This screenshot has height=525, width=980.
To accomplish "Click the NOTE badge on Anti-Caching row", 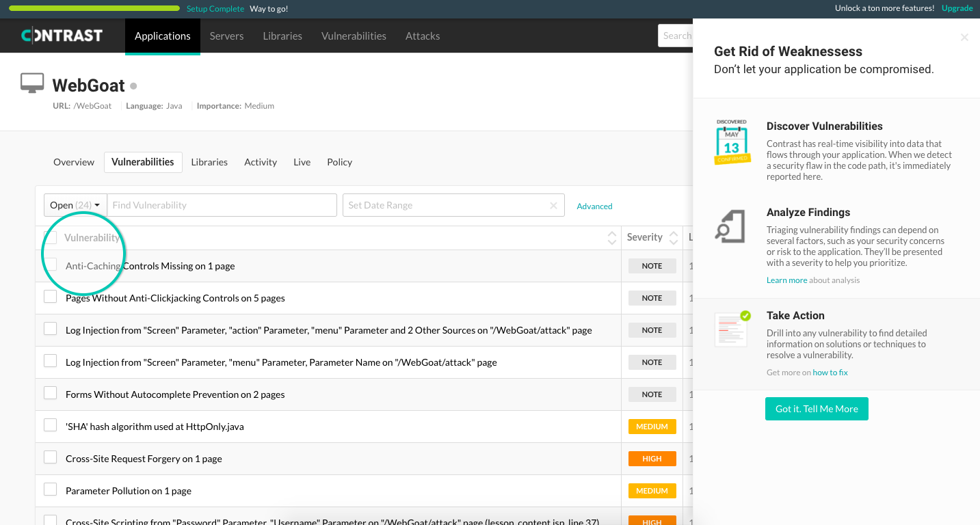I will [652, 266].
